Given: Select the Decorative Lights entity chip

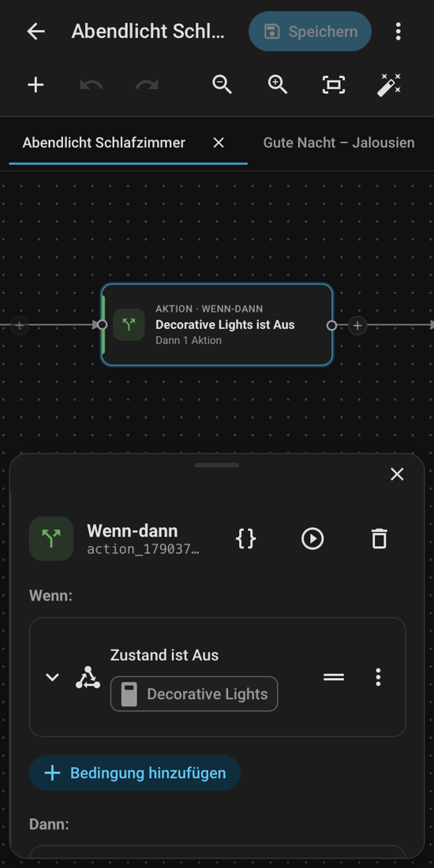Looking at the screenshot, I should pos(194,694).
